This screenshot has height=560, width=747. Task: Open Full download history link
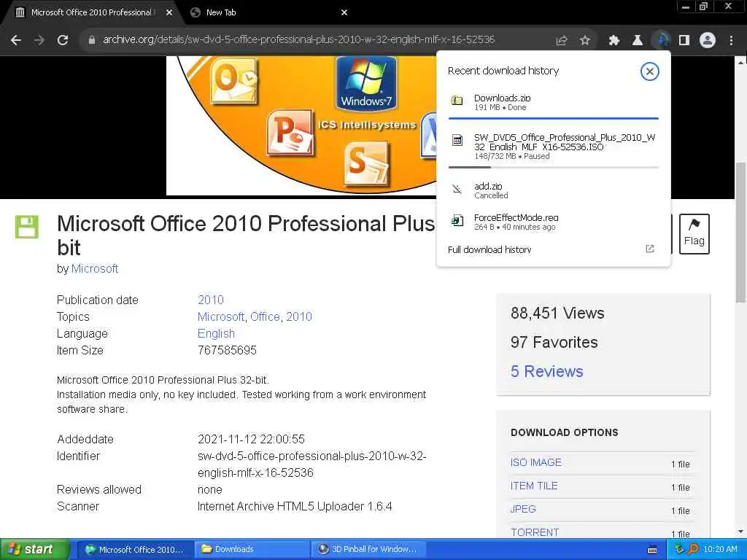click(489, 249)
